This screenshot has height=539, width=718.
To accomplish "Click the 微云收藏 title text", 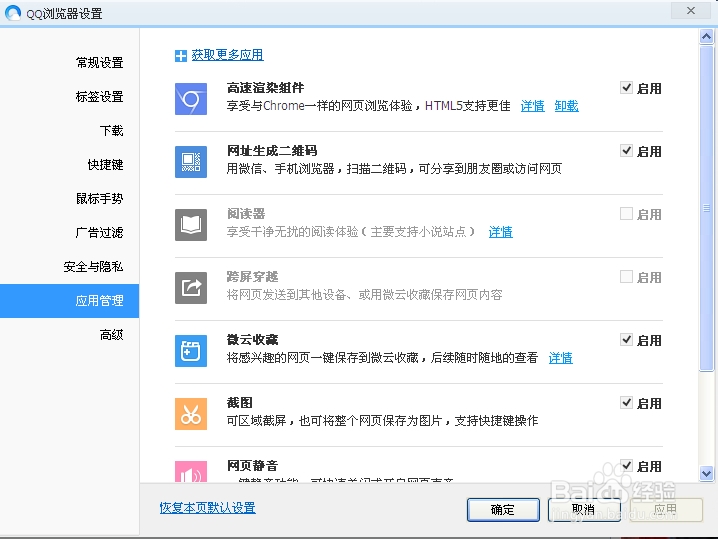I will 252,340.
